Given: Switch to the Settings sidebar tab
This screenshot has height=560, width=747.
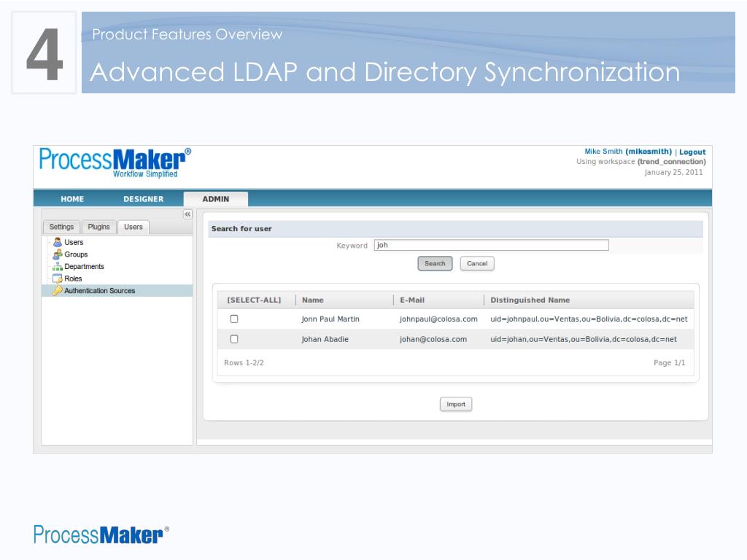Looking at the screenshot, I should click(x=61, y=227).
